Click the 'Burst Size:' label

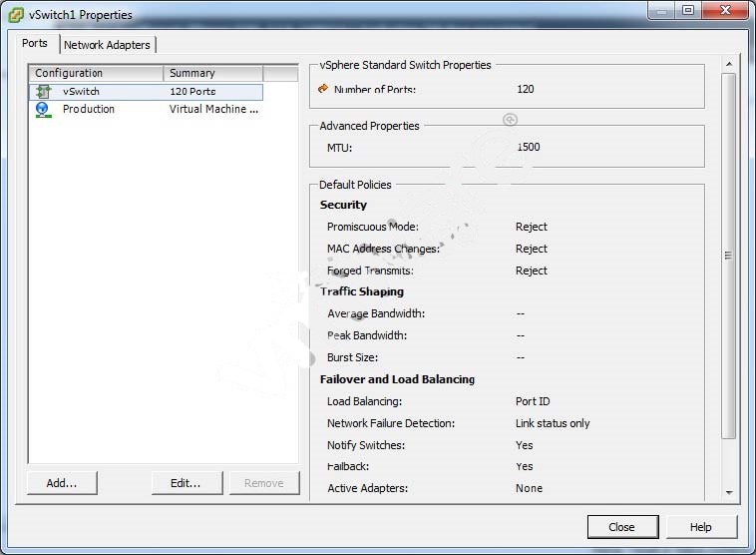click(352, 357)
